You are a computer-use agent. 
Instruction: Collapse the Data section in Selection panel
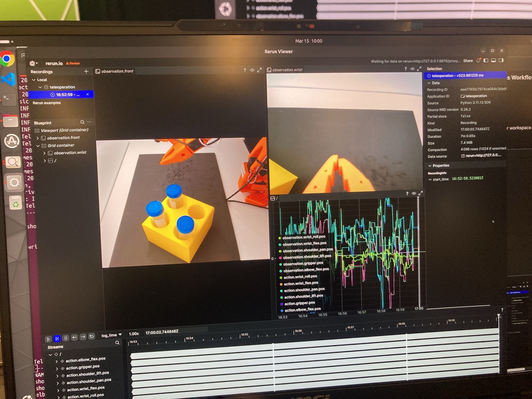point(429,82)
